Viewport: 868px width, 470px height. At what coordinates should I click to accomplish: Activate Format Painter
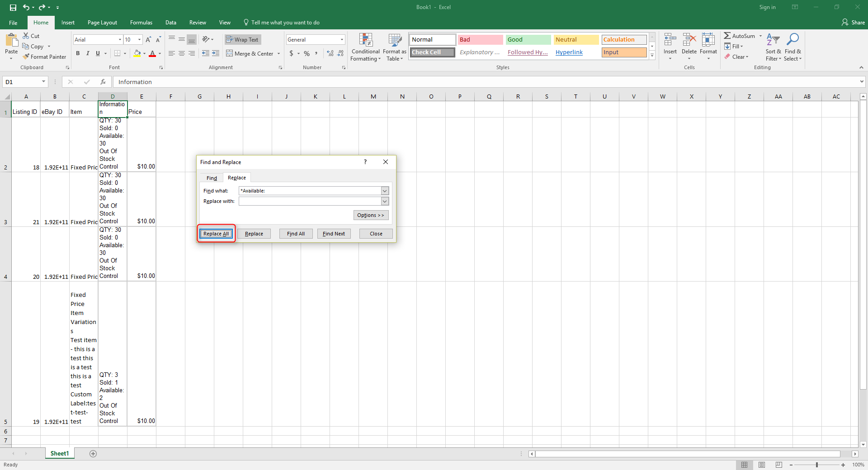click(x=45, y=56)
